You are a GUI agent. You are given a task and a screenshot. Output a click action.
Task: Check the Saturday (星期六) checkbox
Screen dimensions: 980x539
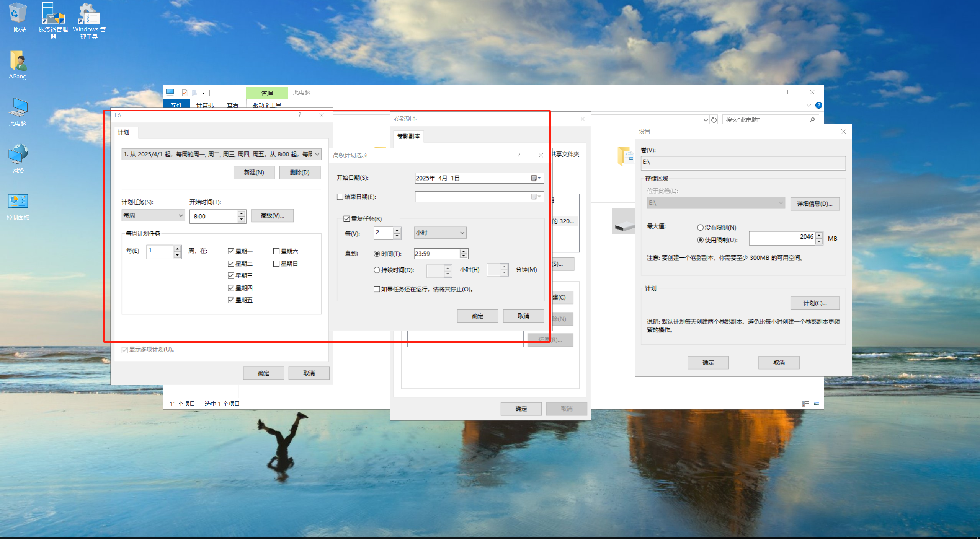tap(276, 251)
